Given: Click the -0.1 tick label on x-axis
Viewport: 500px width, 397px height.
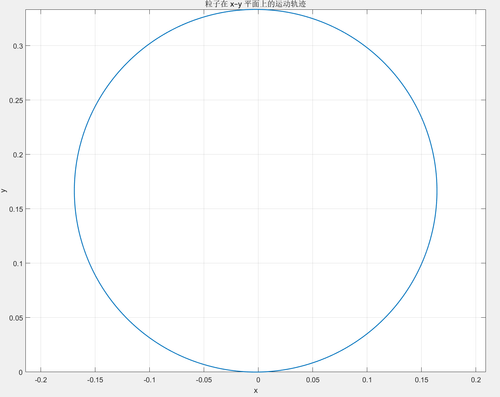Looking at the screenshot, I should [x=149, y=380].
